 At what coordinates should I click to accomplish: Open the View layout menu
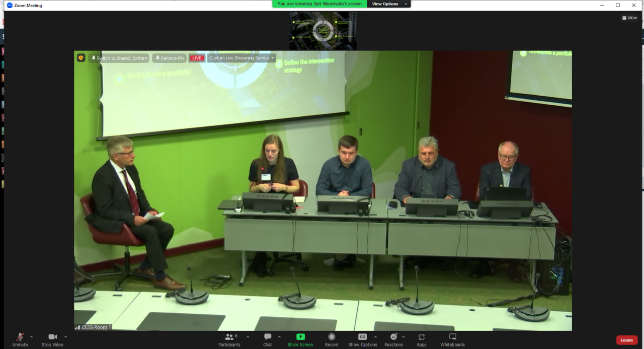tap(629, 18)
